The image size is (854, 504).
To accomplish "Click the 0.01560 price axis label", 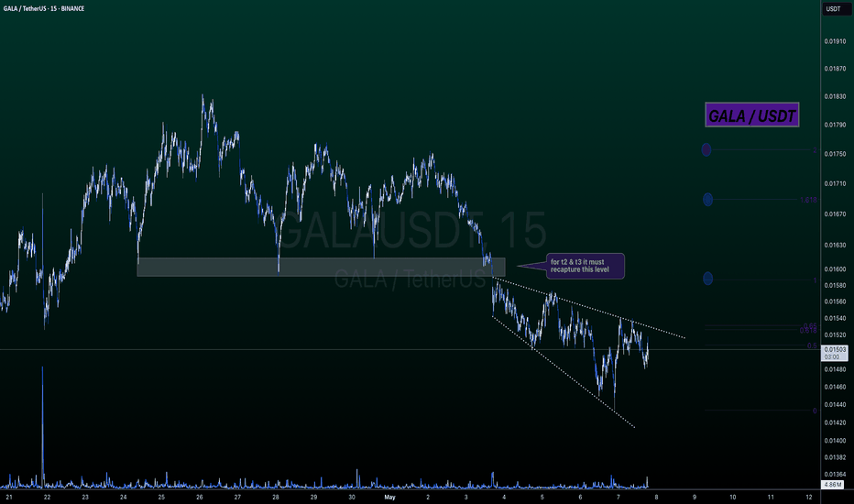I will coord(835,301).
